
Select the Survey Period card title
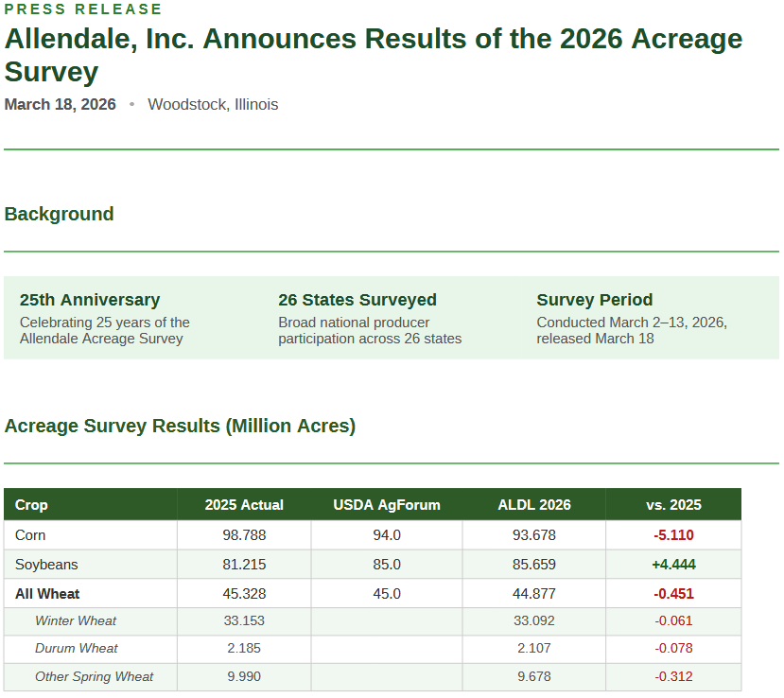[x=595, y=300]
